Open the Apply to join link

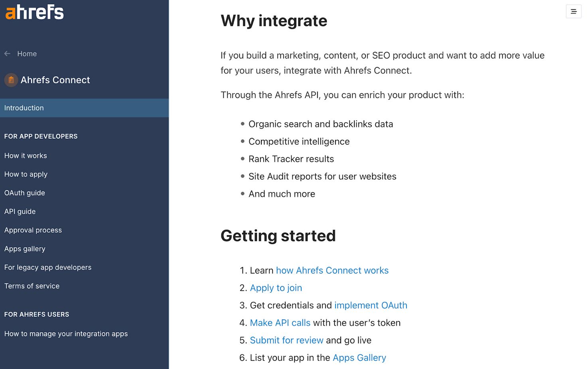click(x=276, y=288)
